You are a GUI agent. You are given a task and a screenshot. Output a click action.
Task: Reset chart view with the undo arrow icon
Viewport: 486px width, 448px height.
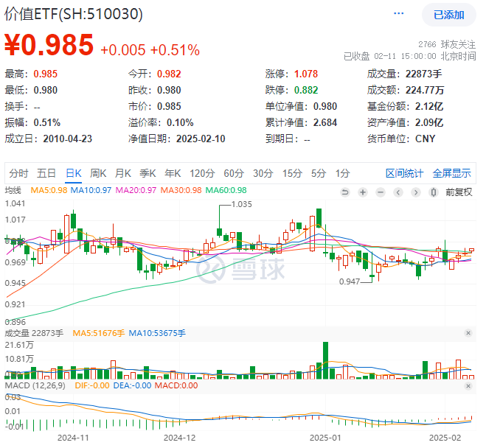point(344,192)
